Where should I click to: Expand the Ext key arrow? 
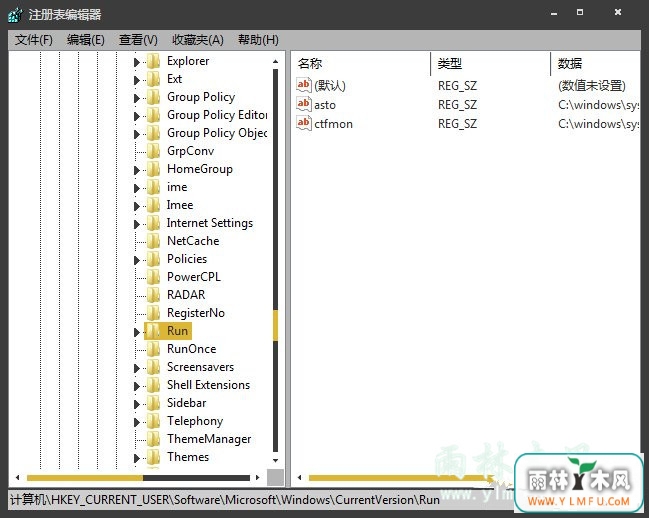tap(136, 80)
